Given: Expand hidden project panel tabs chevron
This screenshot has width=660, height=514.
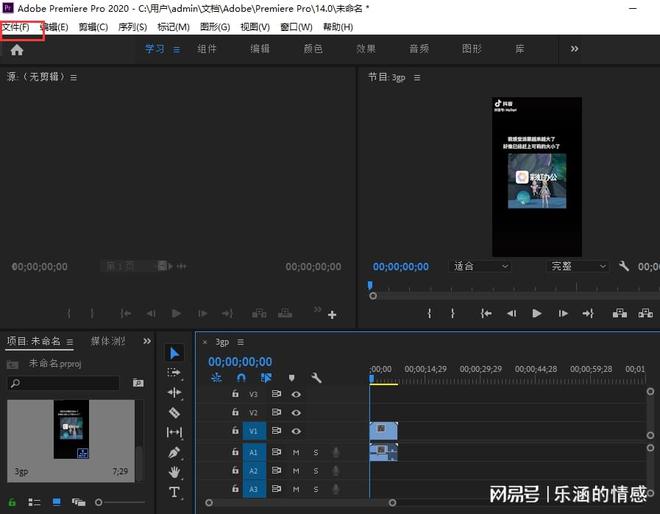Looking at the screenshot, I should click(147, 341).
